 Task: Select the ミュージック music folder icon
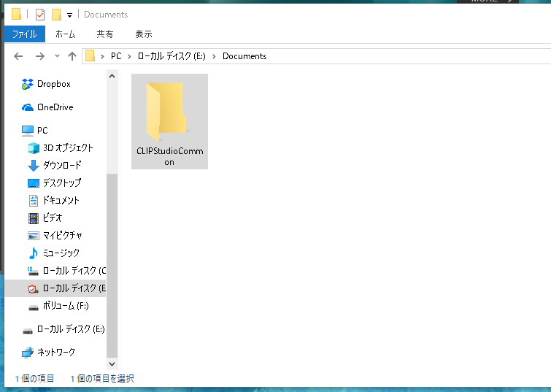pyautogui.click(x=34, y=253)
